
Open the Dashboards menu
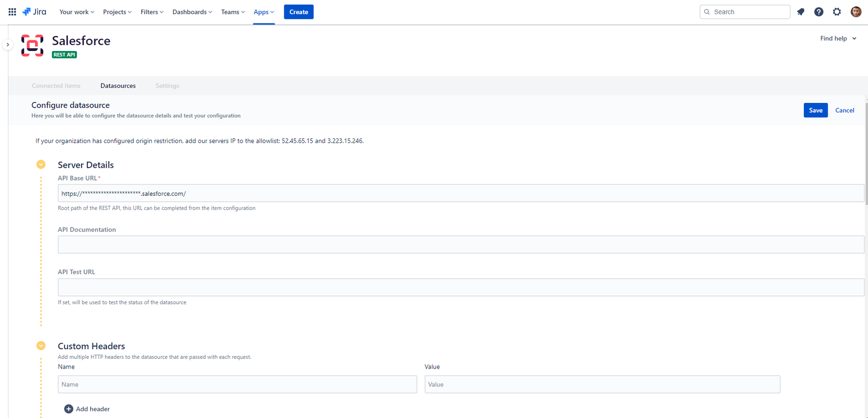[x=192, y=12]
